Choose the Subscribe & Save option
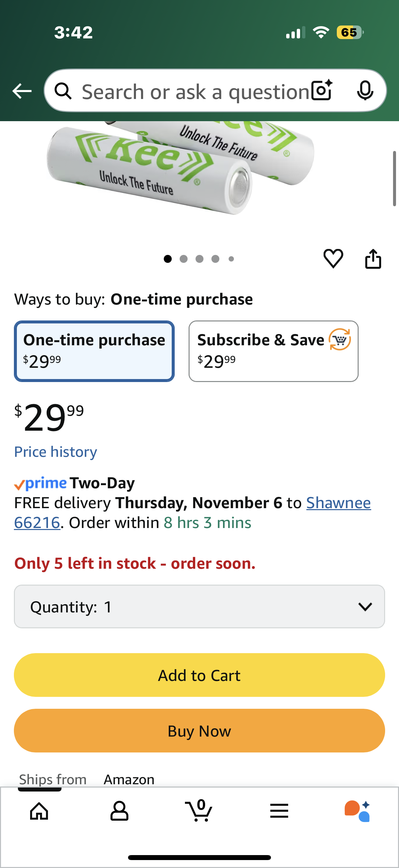This screenshot has height=868, width=399. tap(273, 351)
